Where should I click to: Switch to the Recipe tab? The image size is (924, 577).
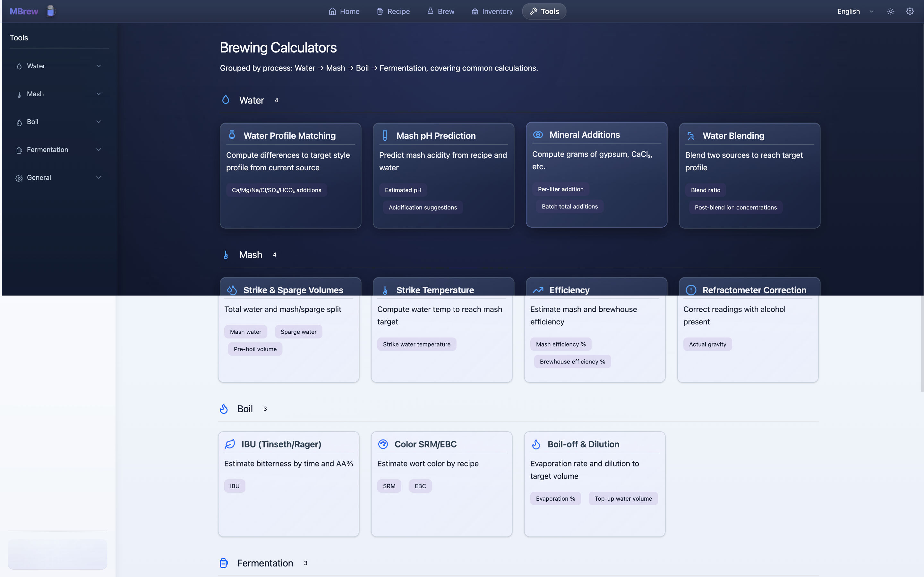pyautogui.click(x=393, y=12)
